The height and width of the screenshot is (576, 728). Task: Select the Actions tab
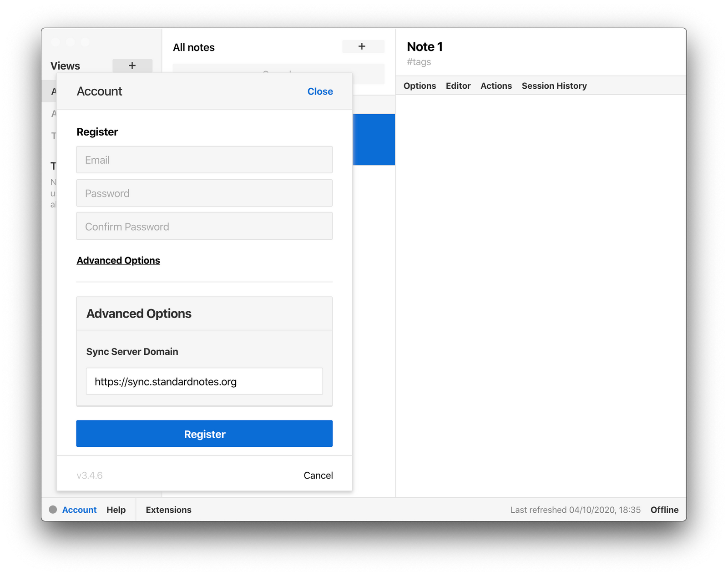496,86
